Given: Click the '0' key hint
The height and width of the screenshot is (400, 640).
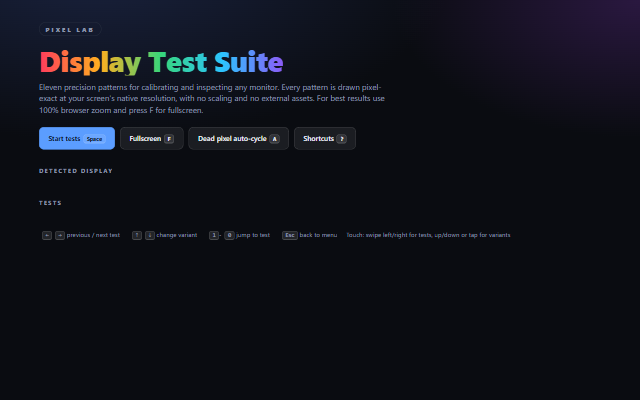Looking at the screenshot, I should [229, 236].
